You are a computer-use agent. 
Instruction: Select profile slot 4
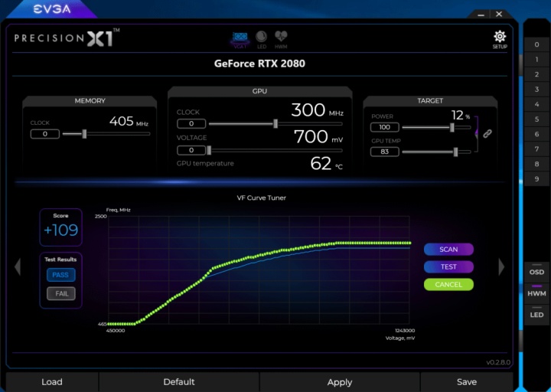pos(536,104)
